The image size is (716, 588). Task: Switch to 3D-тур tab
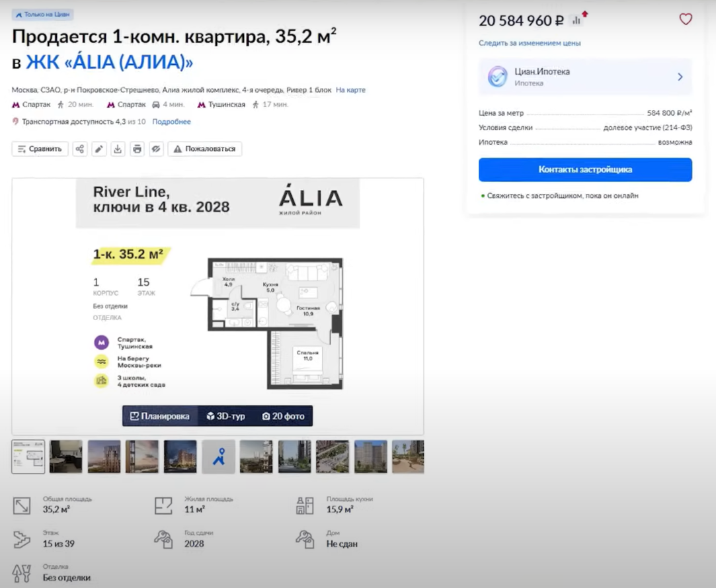click(x=226, y=416)
